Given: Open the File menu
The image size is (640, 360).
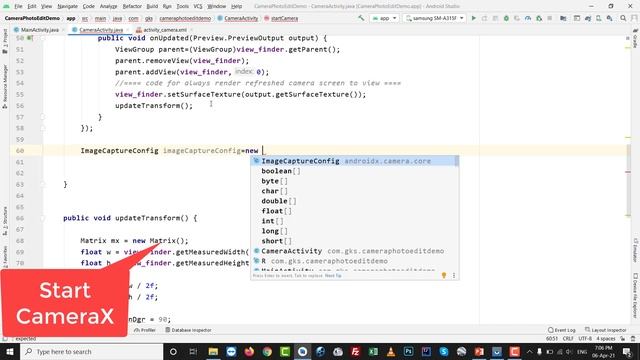Looking at the screenshot, I should pyautogui.click(x=18, y=6).
